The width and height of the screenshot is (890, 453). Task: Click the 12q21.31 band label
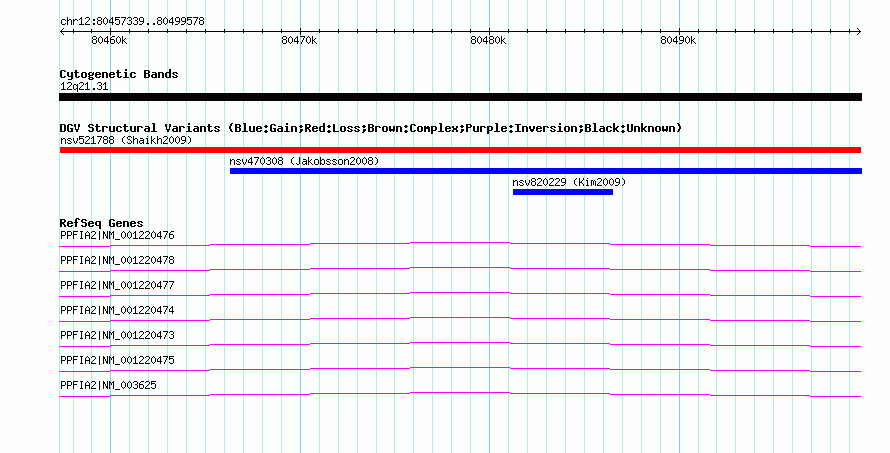coord(84,86)
